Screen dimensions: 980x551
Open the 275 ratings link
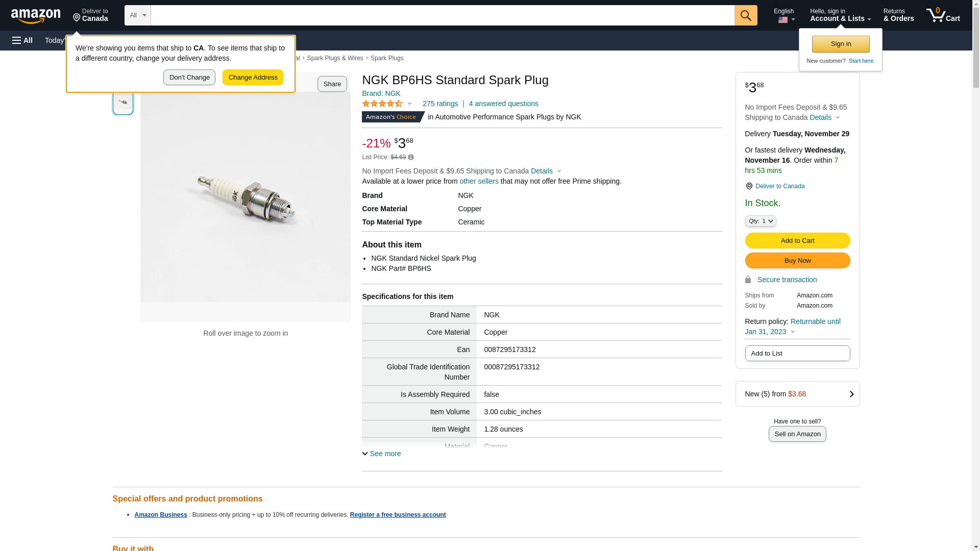(x=440, y=104)
